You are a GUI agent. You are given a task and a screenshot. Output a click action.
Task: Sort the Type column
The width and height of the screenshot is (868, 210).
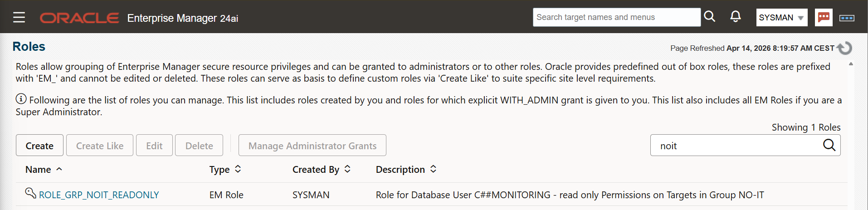[x=238, y=169]
